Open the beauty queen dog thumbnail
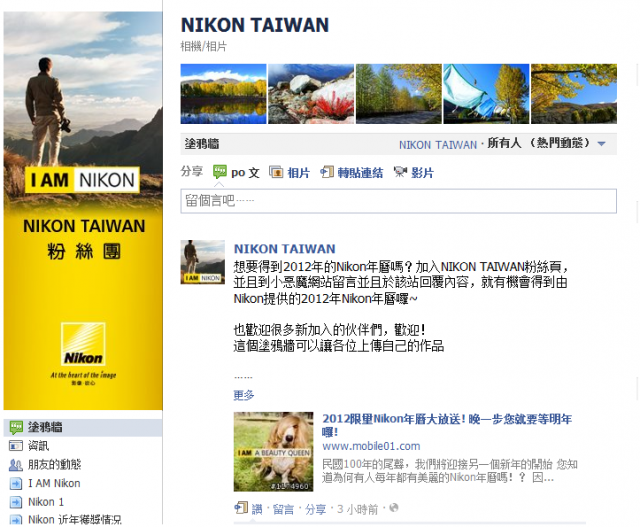 (x=273, y=451)
